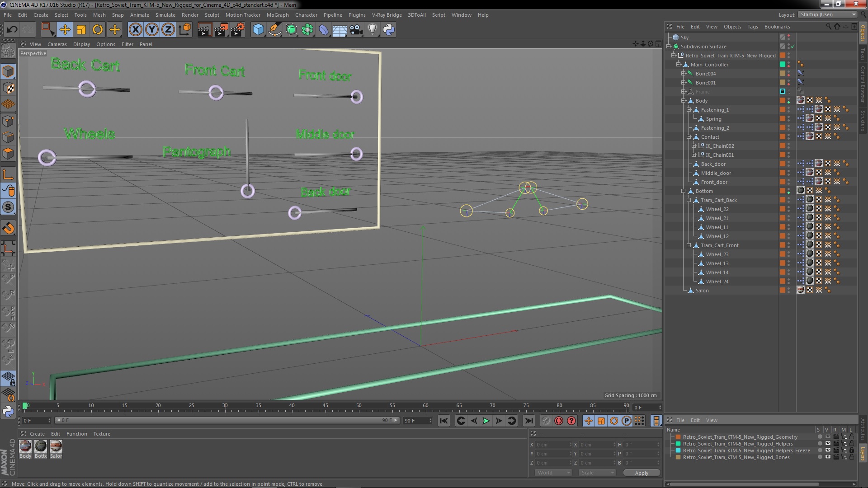Click the Apply button in coordinates

click(x=642, y=473)
